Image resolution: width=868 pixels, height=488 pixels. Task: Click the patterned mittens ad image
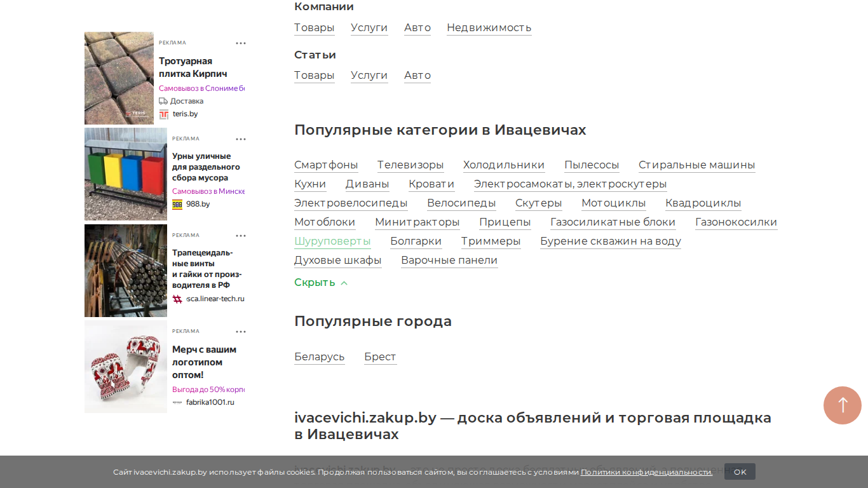[x=126, y=367]
